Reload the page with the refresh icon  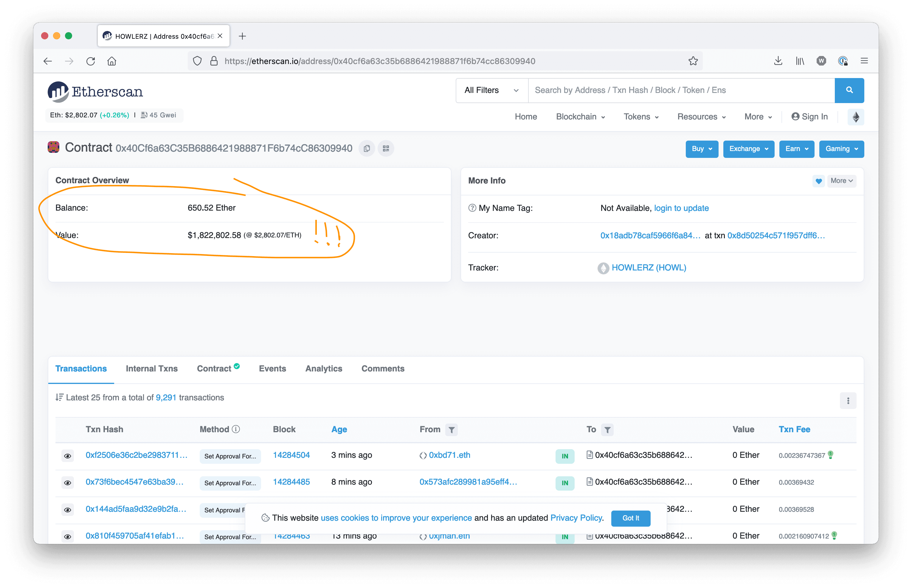point(91,61)
